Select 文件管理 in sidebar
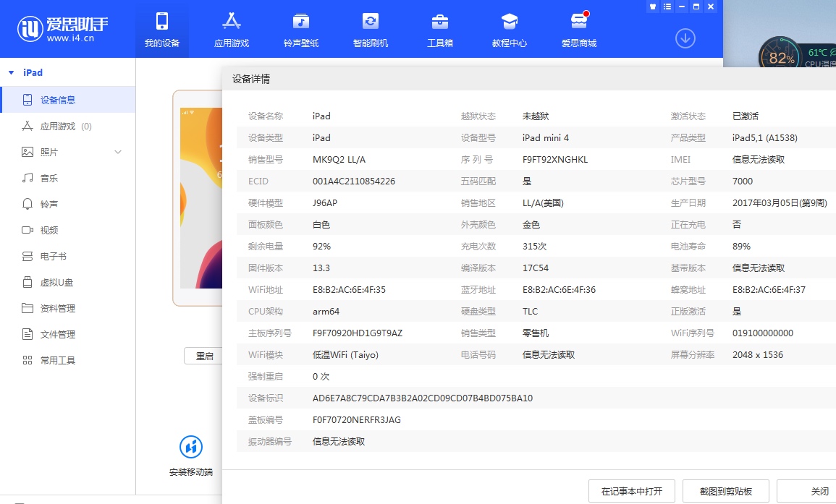836x504 pixels. [x=68, y=334]
